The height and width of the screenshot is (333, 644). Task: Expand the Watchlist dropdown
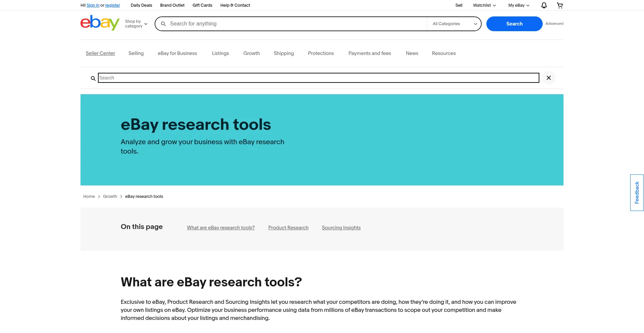click(x=484, y=5)
